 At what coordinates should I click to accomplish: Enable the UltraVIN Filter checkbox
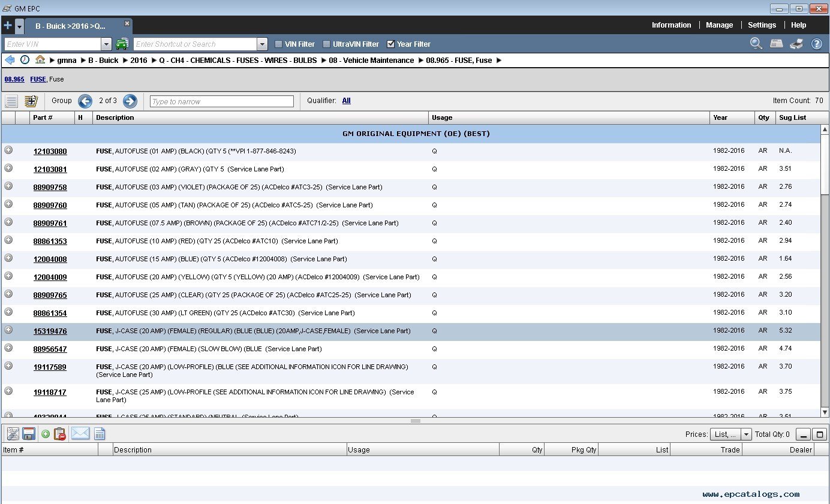pos(326,44)
